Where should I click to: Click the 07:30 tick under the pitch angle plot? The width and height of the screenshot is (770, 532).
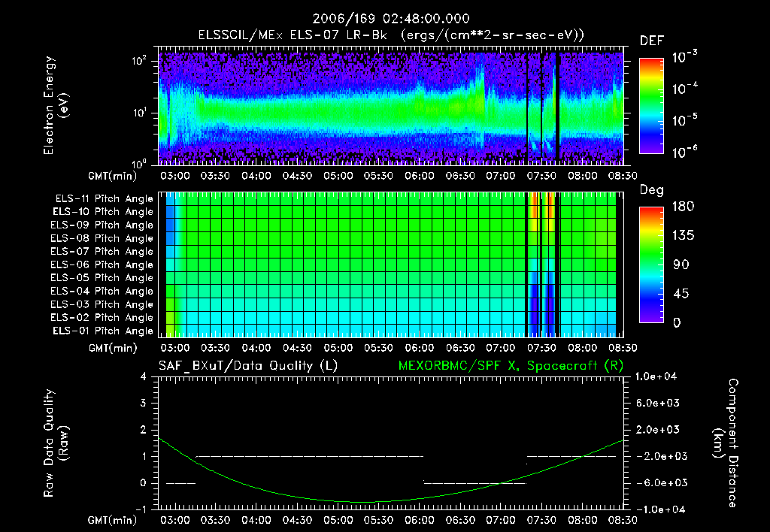(541, 348)
